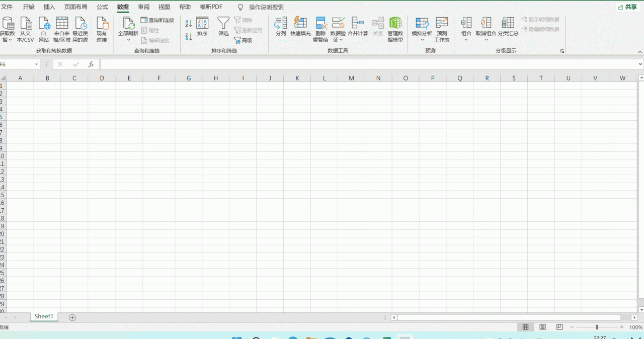Switch to the 公式 ribbon tab
Image resolution: width=644 pixels, height=339 pixels.
coord(102,7)
